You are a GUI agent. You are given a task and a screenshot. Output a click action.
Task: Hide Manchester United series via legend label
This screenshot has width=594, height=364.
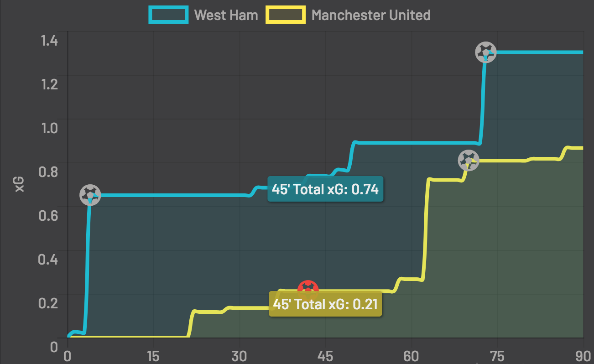(x=371, y=15)
